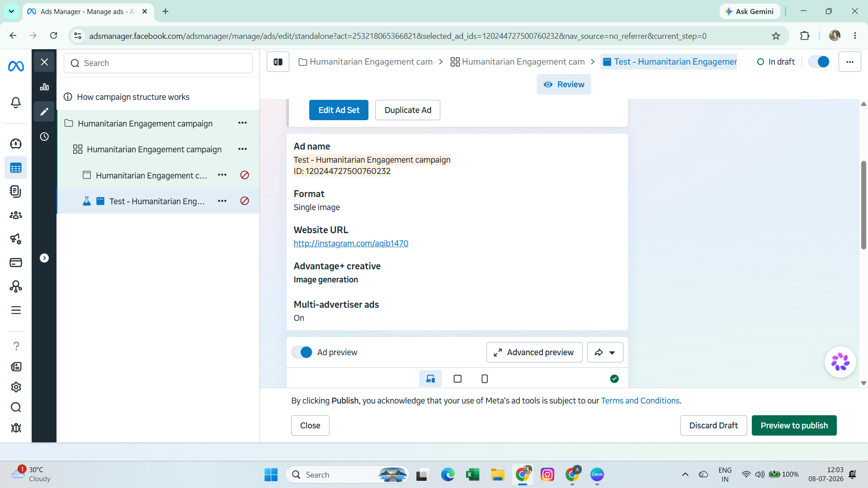Go to ad set breadcrumb with grid icon
Viewport: 868px width, 488px height.
[518, 62]
